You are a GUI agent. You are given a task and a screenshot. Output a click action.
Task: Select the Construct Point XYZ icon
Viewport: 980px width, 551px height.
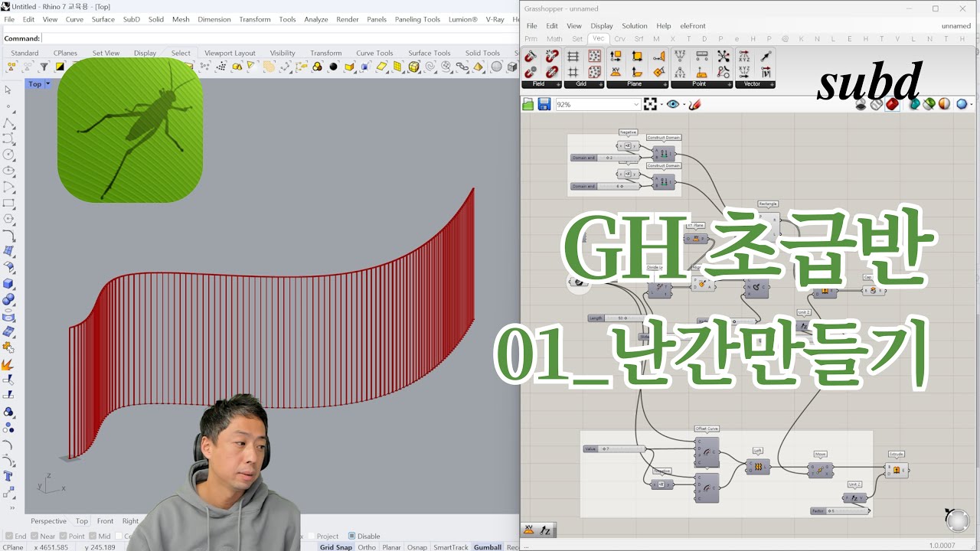click(x=680, y=57)
